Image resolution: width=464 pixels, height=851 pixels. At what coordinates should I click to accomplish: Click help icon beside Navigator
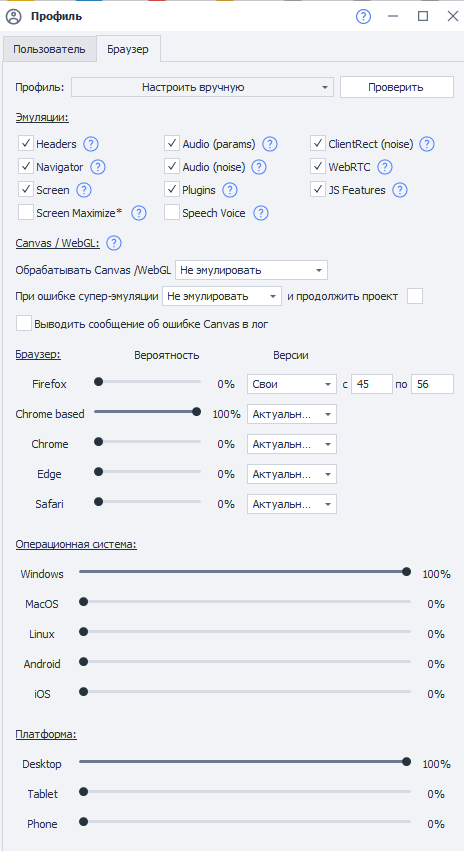point(98,167)
